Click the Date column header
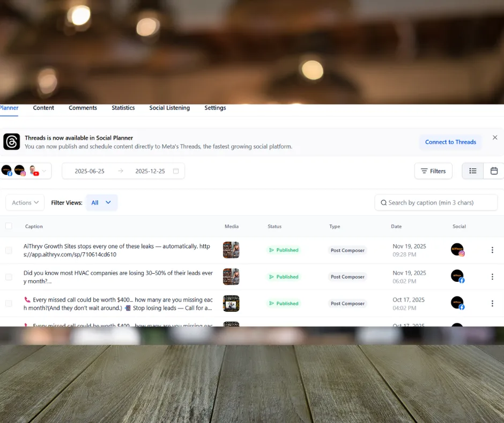 pos(396,227)
